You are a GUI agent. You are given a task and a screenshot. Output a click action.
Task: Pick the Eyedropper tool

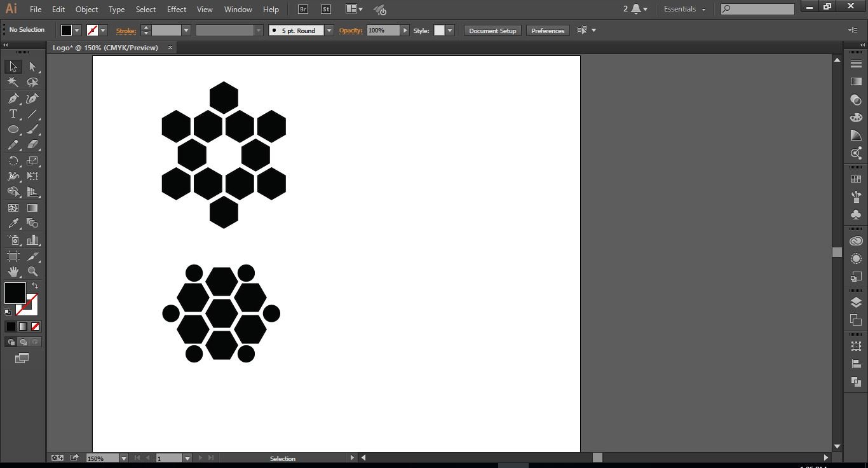tap(13, 223)
